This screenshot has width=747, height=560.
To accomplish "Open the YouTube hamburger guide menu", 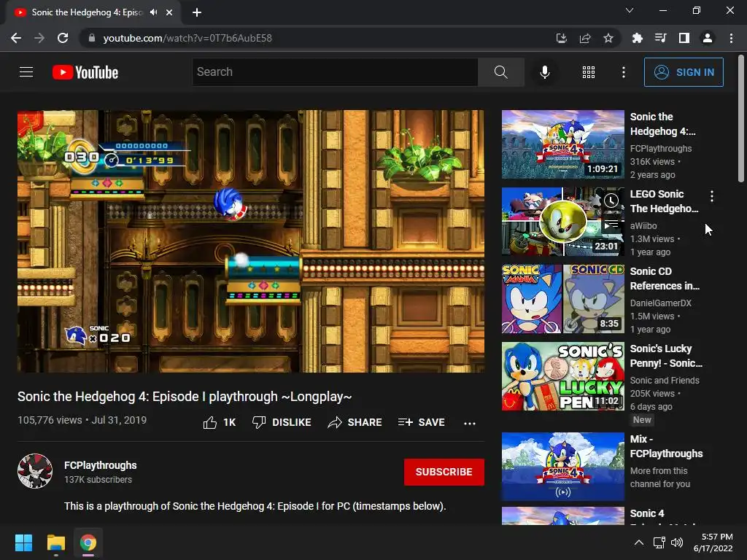I will (26, 72).
